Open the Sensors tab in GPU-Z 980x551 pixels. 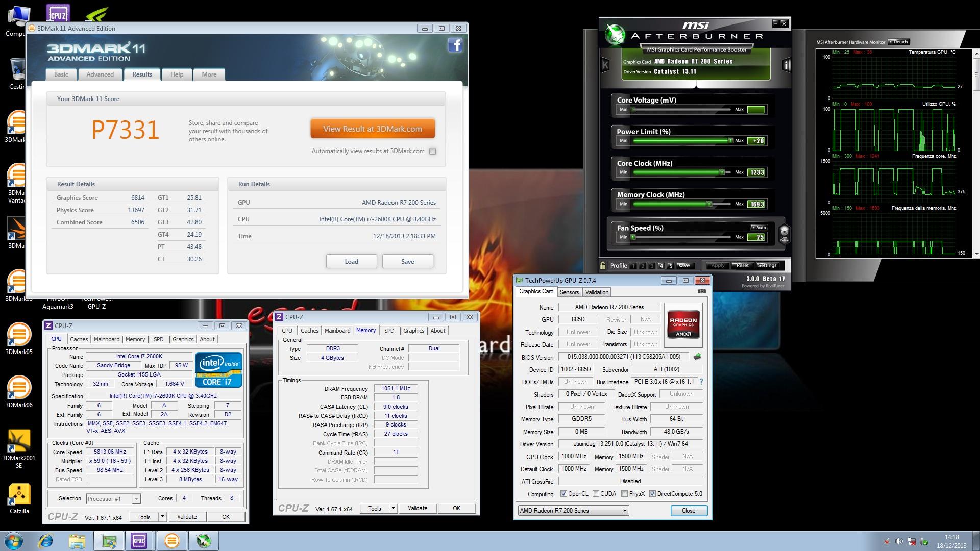pyautogui.click(x=569, y=292)
